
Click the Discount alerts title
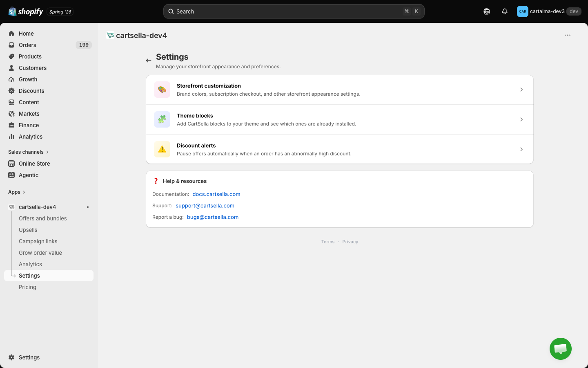pos(196,146)
